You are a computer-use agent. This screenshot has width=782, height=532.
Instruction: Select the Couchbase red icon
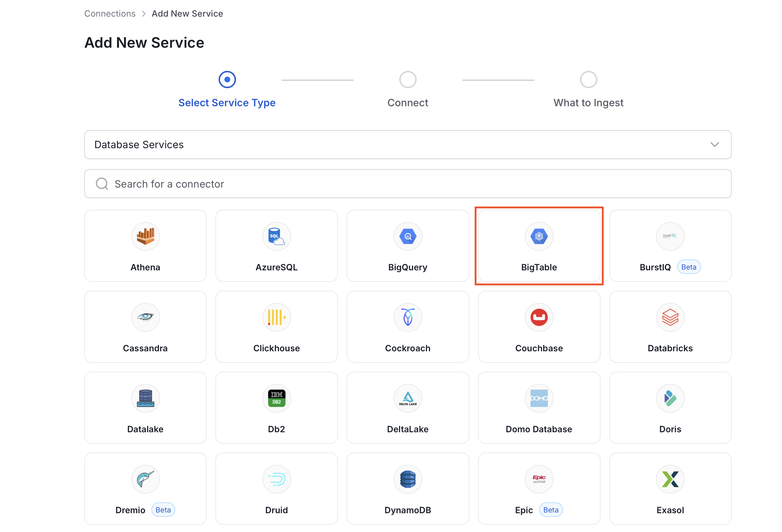pyautogui.click(x=539, y=317)
